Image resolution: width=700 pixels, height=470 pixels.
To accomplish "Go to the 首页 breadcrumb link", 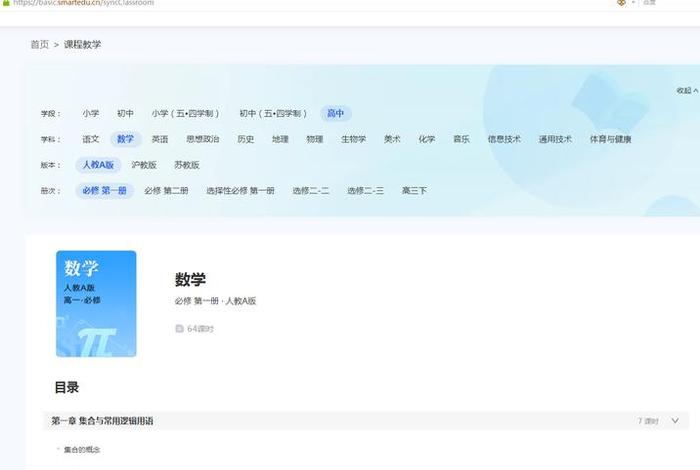I will pyautogui.click(x=39, y=45).
